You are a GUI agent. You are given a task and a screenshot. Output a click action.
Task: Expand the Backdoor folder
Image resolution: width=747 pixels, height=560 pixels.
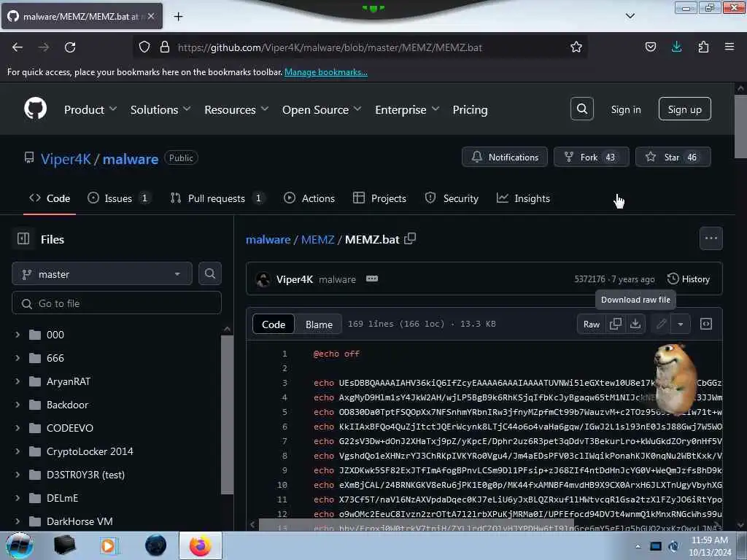tap(18, 404)
